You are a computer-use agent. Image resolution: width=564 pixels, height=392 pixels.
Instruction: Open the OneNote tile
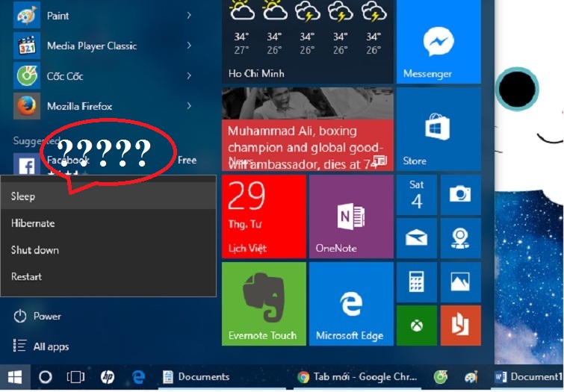pos(350,217)
